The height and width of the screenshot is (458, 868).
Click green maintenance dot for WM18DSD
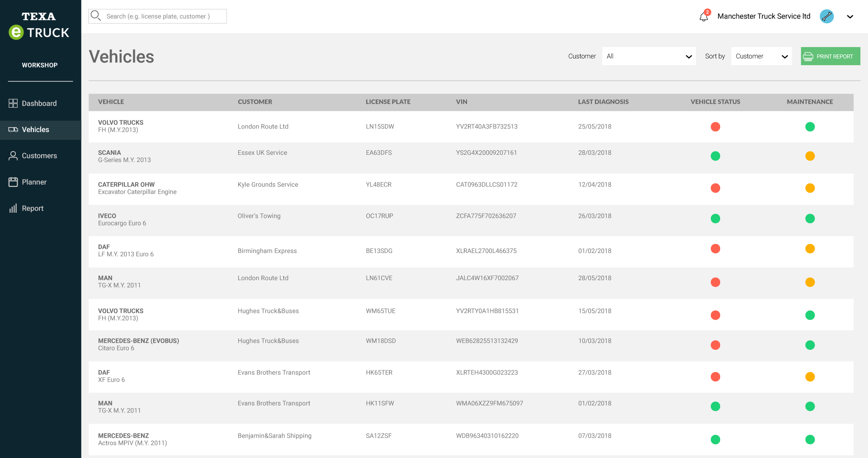[x=810, y=345]
